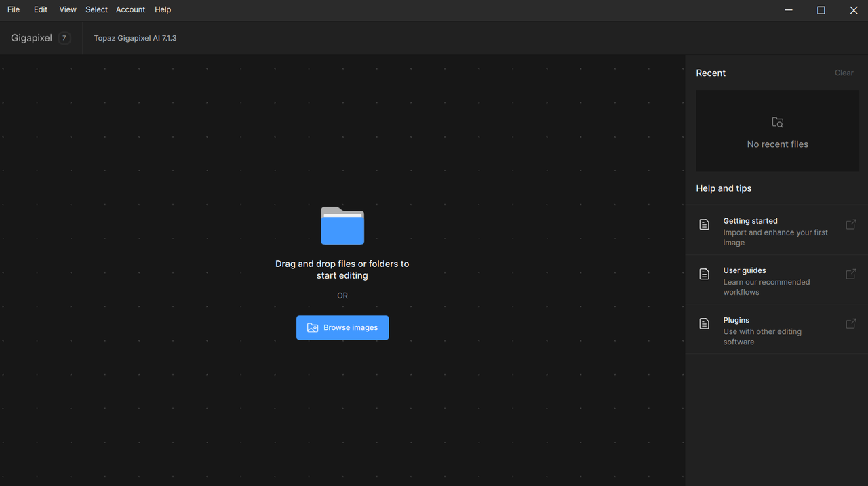The width and height of the screenshot is (868, 486).
Task: Minimize the Gigapixel window
Action: click(789, 10)
